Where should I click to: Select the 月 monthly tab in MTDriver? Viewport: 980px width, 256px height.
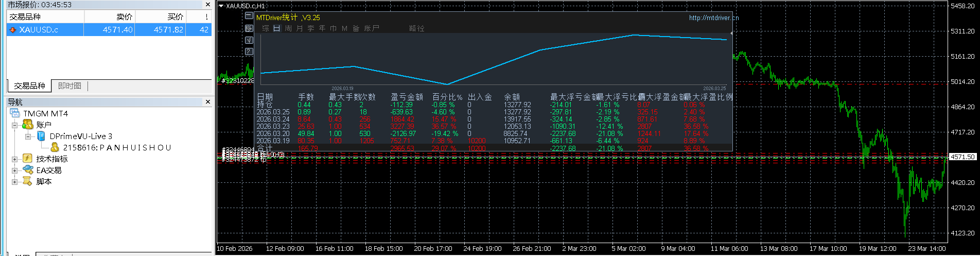(300, 28)
